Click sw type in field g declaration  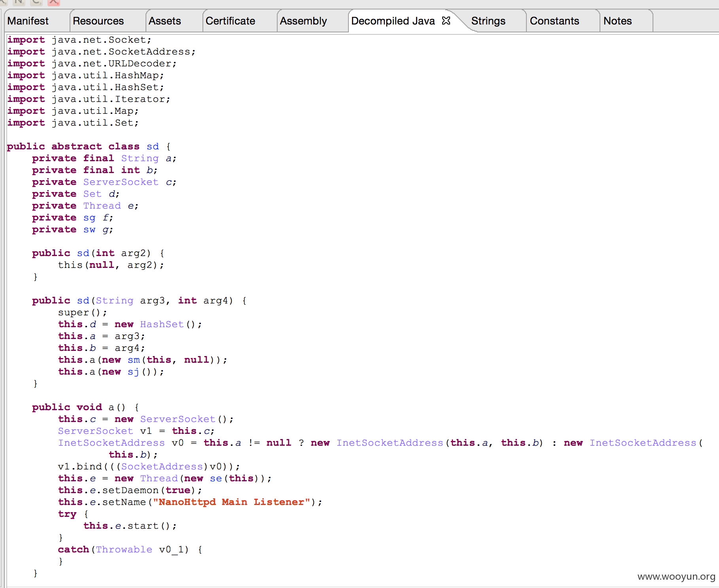click(89, 230)
